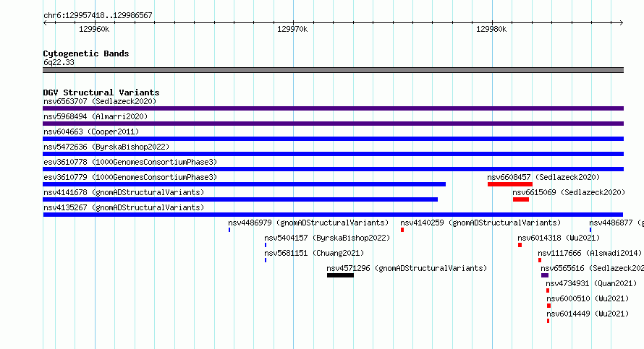Image resolution: width=644 pixels, height=349 pixels.
Task: Select the blue bar under nsv4141678
Action: (240, 199)
